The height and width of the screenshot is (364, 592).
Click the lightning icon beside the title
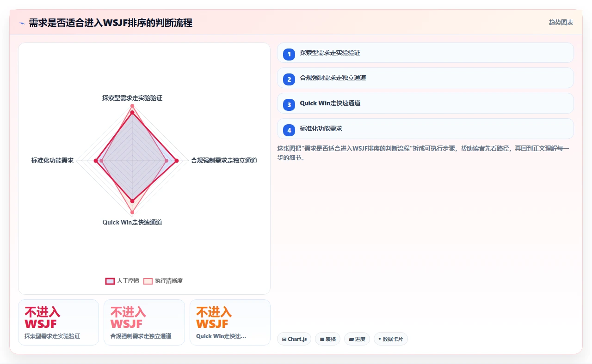22,23
